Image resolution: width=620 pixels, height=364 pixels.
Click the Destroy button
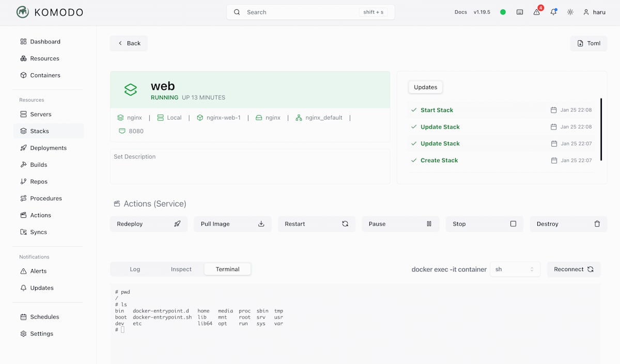click(568, 224)
